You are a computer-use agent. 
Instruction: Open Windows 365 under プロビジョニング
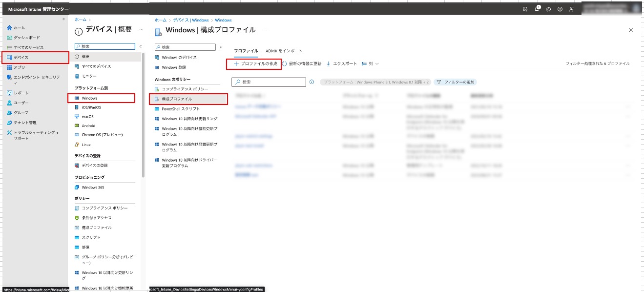pyautogui.click(x=89, y=188)
